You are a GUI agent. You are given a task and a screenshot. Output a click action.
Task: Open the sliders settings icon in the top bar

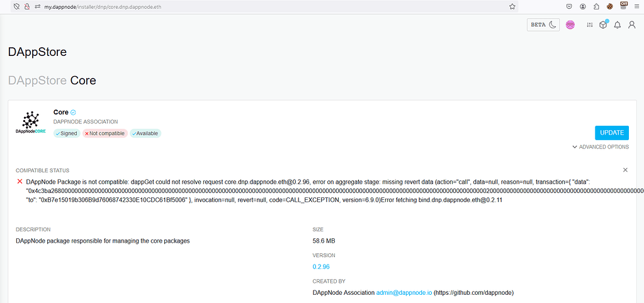(590, 25)
